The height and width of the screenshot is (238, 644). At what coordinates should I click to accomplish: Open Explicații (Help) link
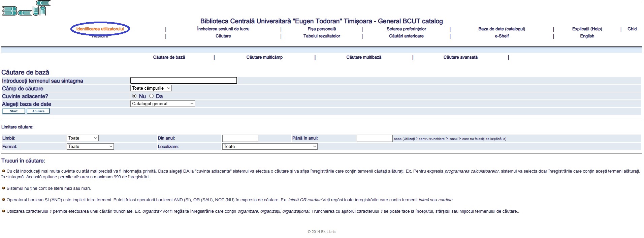coord(587,29)
